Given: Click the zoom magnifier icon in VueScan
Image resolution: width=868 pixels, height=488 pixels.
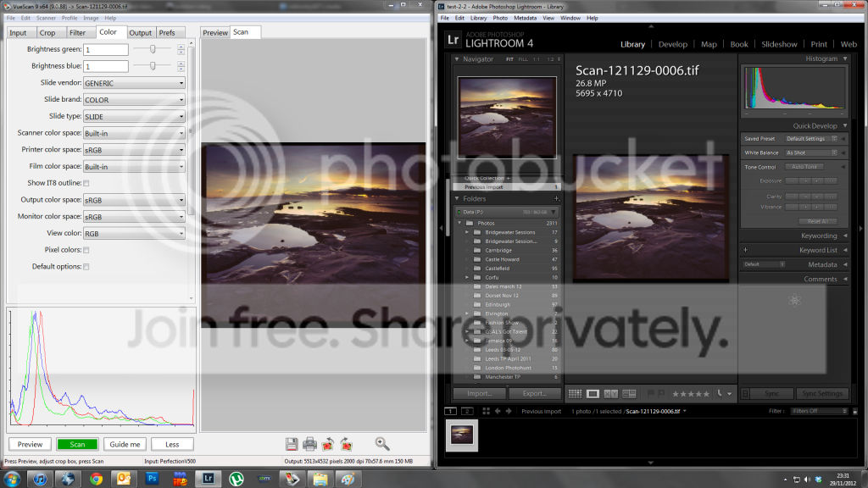Looking at the screenshot, I should [382, 444].
